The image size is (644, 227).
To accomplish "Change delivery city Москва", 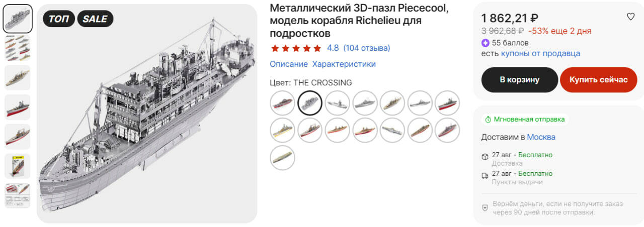I will click(x=541, y=137).
